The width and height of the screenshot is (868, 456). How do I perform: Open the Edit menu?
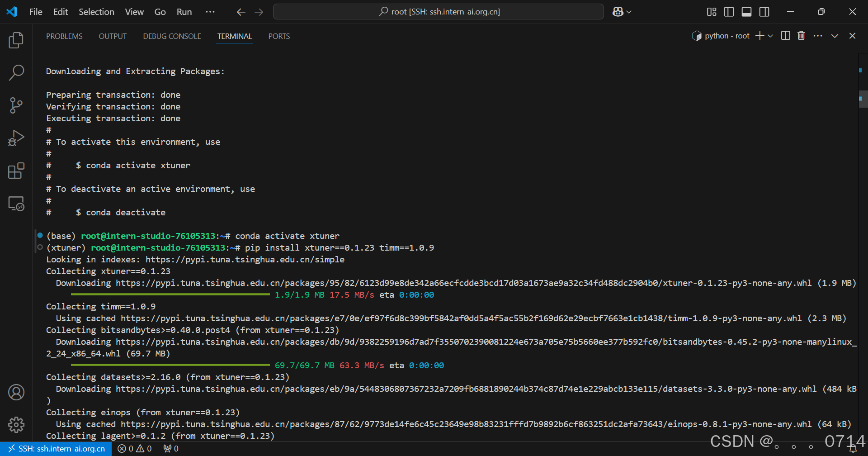(x=61, y=12)
